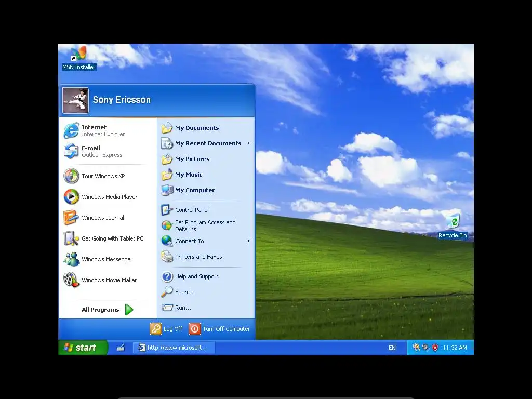This screenshot has width=532, height=399.
Task: Open Get Going with Tablet PC icon
Action: pyautogui.click(x=71, y=238)
